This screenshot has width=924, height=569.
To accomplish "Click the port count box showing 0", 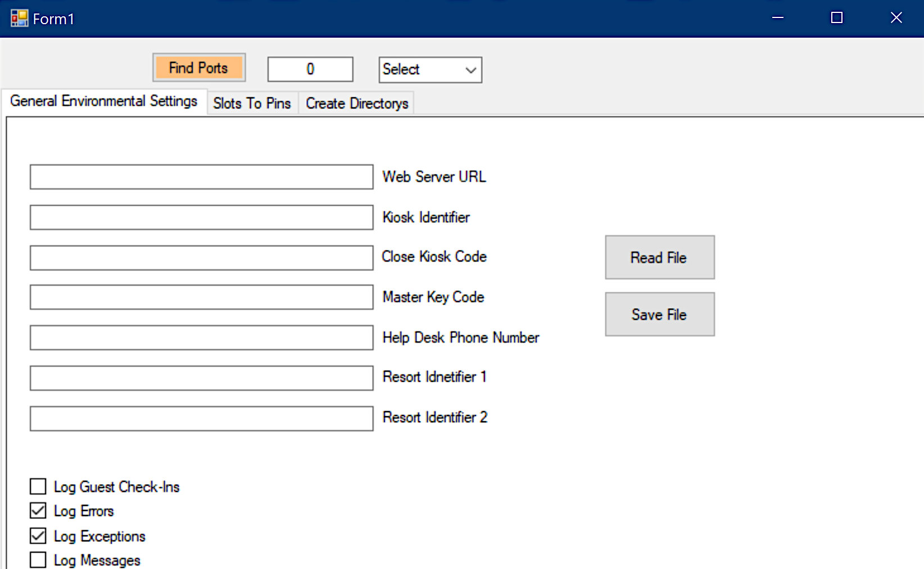I will tap(310, 69).
